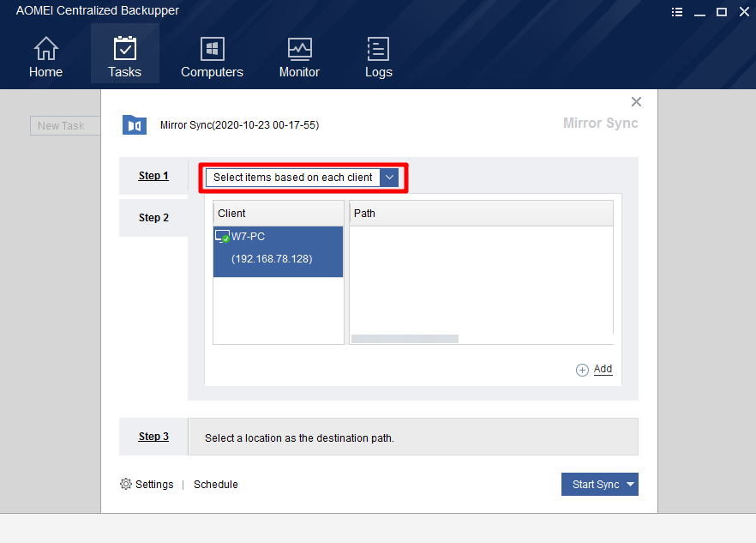This screenshot has width=756, height=543.
Task: Open the Settings link text
Action: (154, 484)
